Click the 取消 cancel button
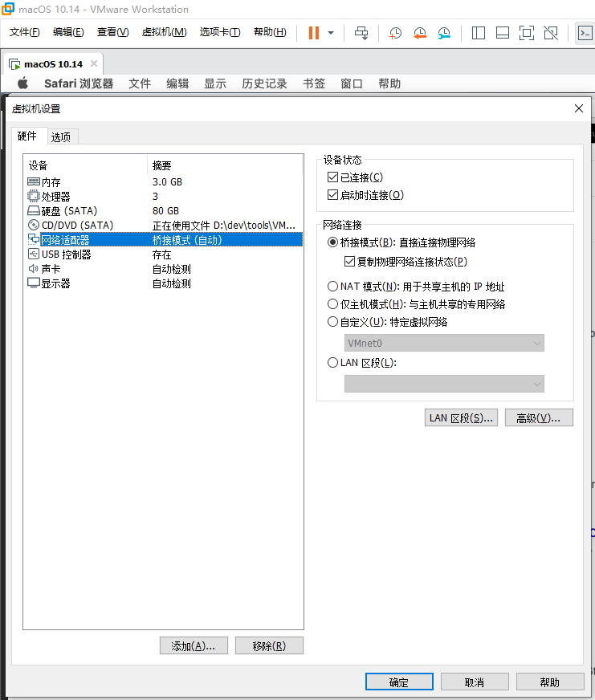595x700 pixels. 475,682
